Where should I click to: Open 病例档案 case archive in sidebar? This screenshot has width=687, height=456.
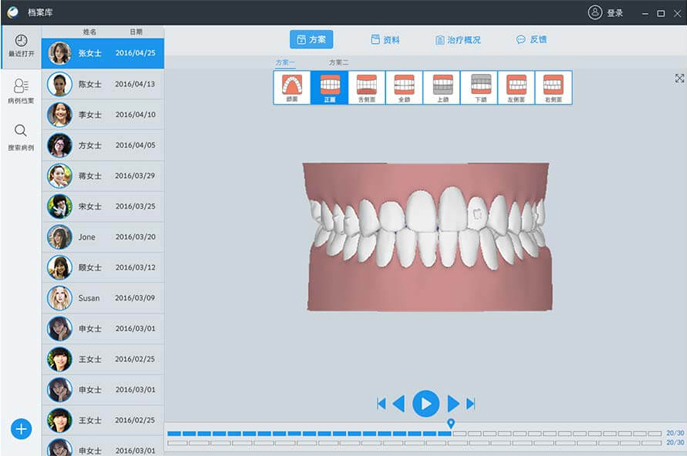21,91
